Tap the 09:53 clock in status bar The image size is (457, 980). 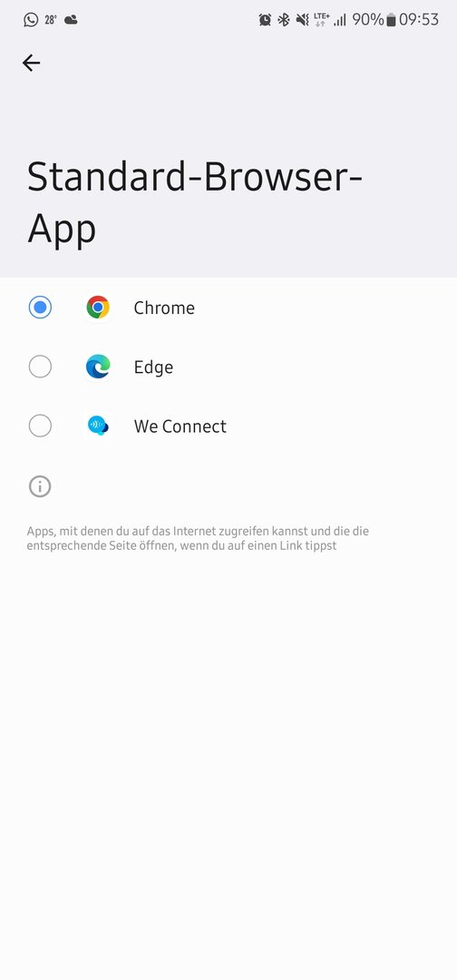point(419,20)
